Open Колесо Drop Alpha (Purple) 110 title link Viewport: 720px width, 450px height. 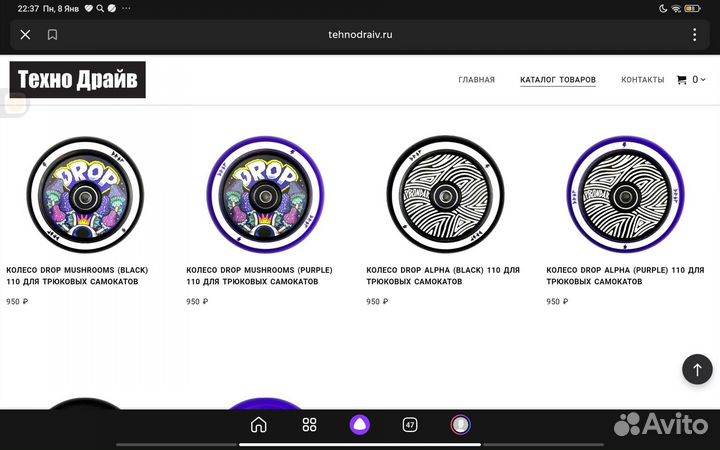pyautogui.click(x=625, y=276)
